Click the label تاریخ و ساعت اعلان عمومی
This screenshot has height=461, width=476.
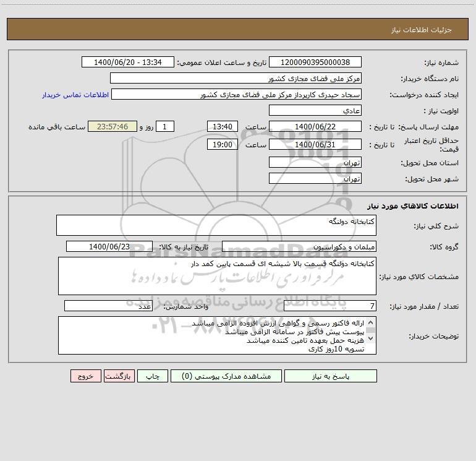pos(222,62)
